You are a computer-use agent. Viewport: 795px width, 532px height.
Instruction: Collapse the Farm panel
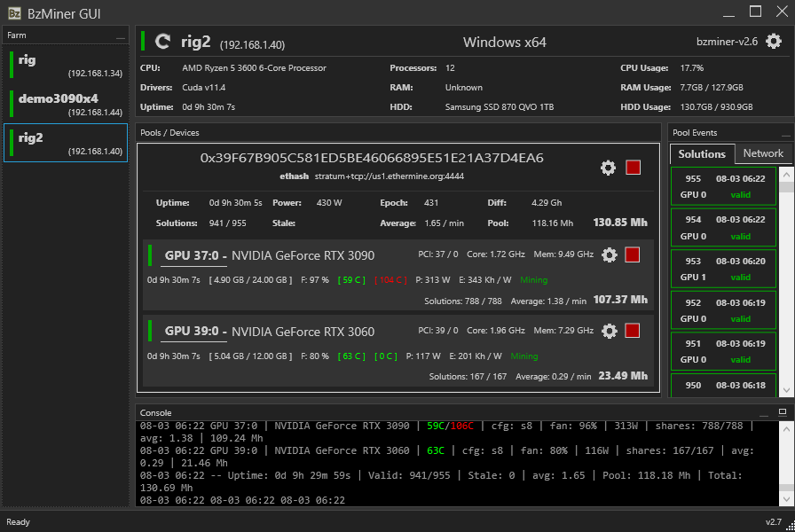[120, 36]
